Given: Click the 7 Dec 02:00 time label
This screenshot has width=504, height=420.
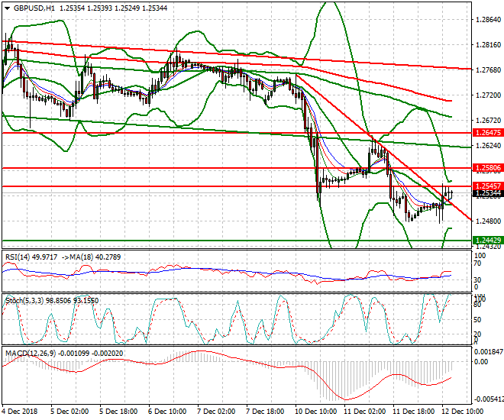Looking at the screenshot, I should [216, 412].
